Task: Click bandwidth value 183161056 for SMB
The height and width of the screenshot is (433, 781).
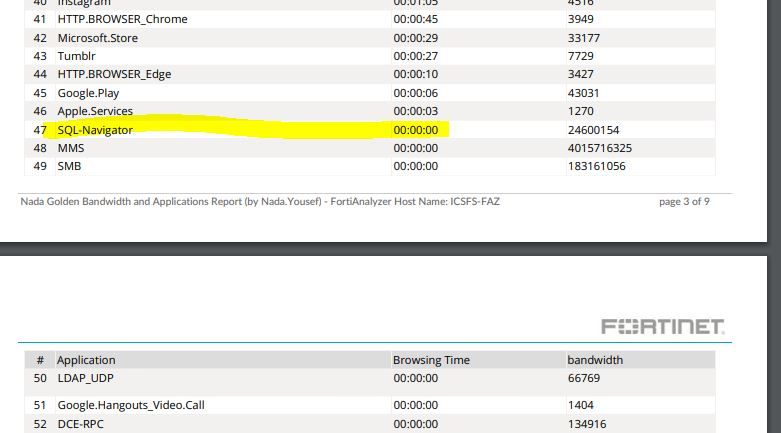Action: [x=597, y=166]
